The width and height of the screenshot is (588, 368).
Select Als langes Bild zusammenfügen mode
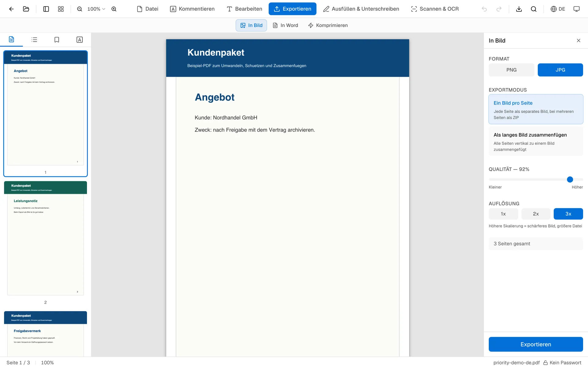click(536, 141)
